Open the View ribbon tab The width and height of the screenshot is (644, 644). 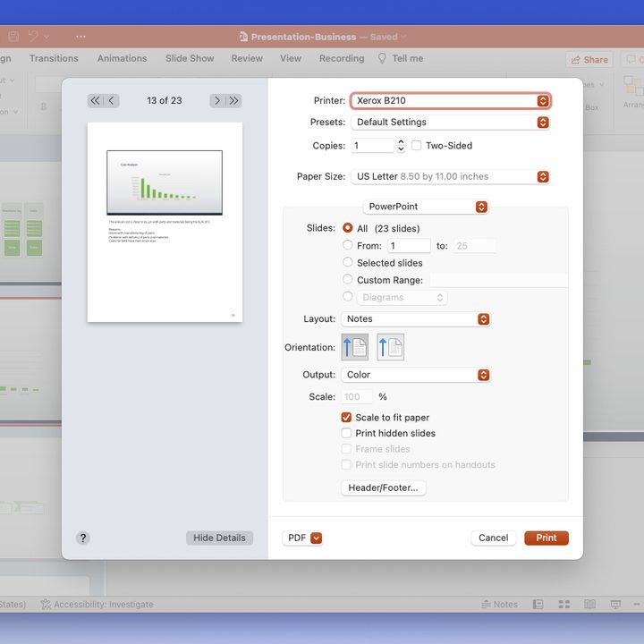click(291, 58)
